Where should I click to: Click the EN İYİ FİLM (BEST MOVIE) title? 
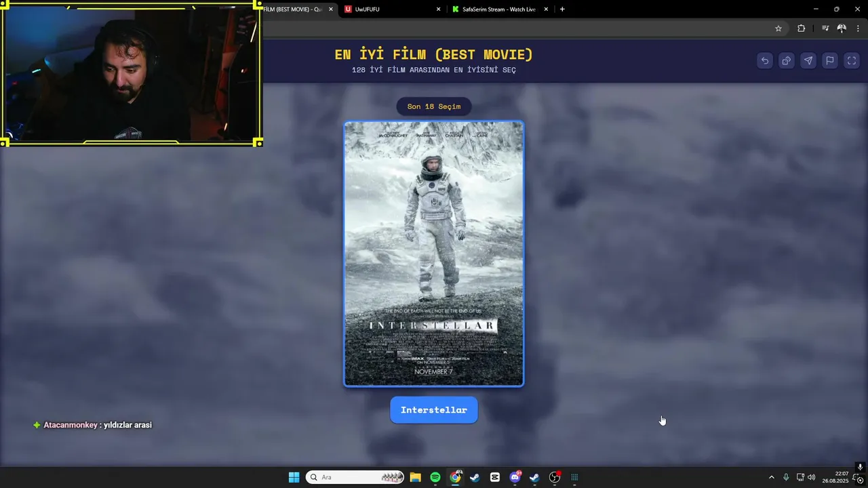coord(434,55)
